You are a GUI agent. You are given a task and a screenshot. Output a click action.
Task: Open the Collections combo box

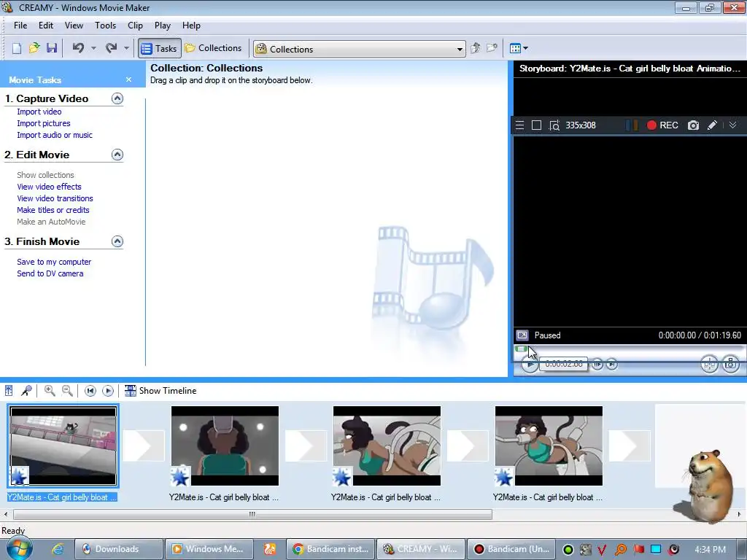point(360,49)
